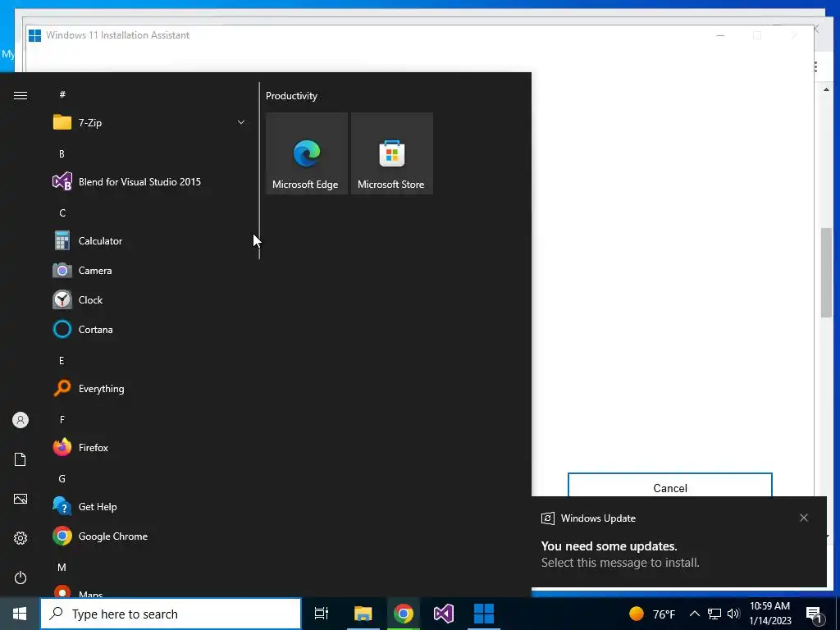Screen dimensions: 840x630
Task: Open the Microsoft Edge tile
Action: point(307,153)
